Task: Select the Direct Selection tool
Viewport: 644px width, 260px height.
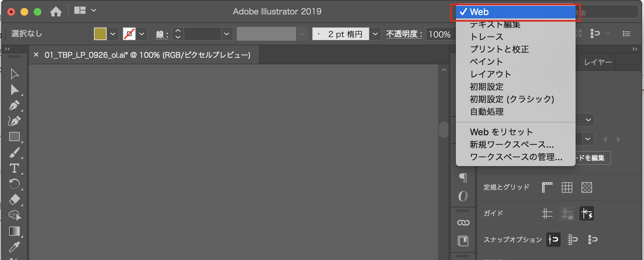Action: pyautogui.click(x=14, y=90)
